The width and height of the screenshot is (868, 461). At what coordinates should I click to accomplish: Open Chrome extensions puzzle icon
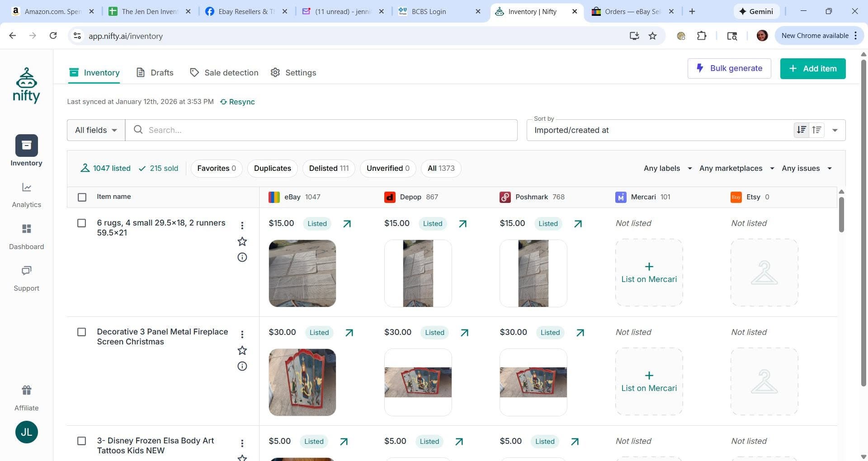702,36
